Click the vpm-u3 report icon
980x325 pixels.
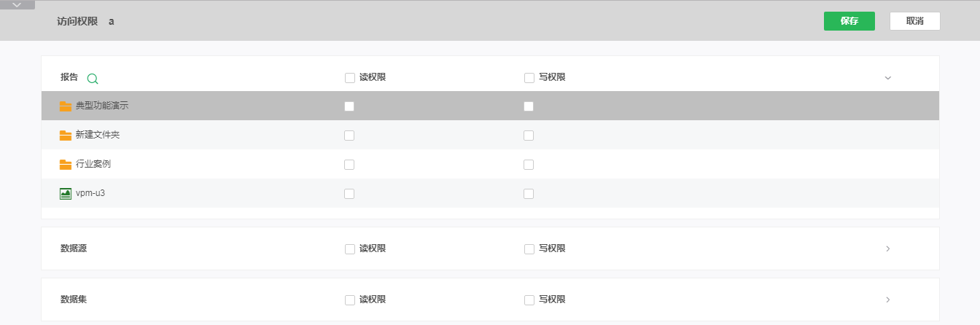tap(66, 194)
